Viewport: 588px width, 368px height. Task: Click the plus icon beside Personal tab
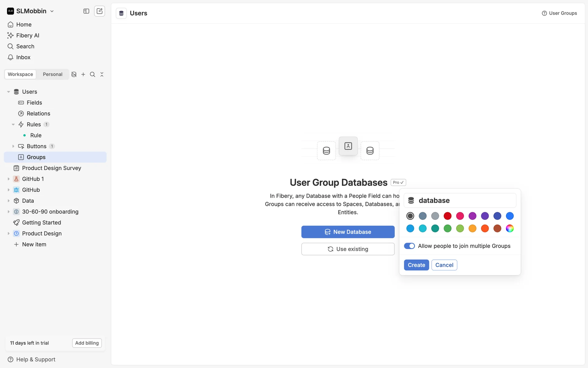[x=83, y=75]
